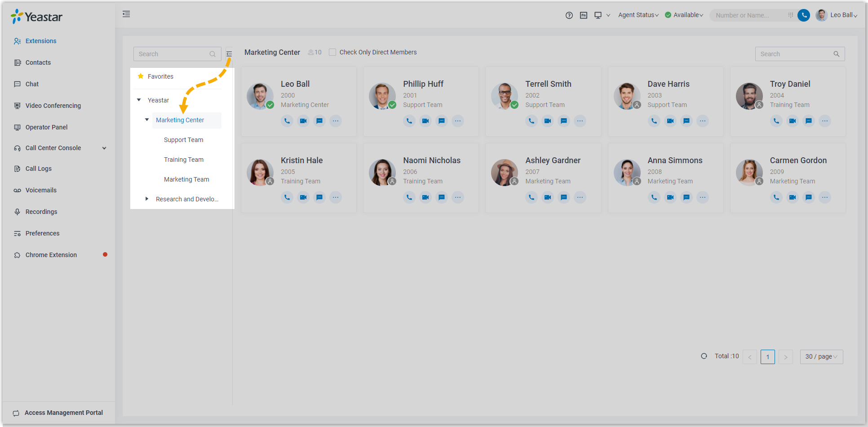Open Chrome Extension page

coord(51,255)
